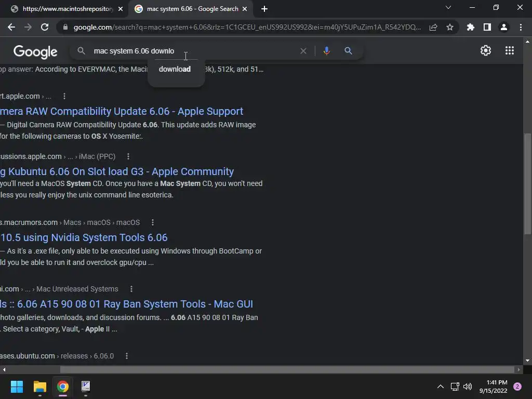Toggle the Chrome side panel icon

coord(487,27)
